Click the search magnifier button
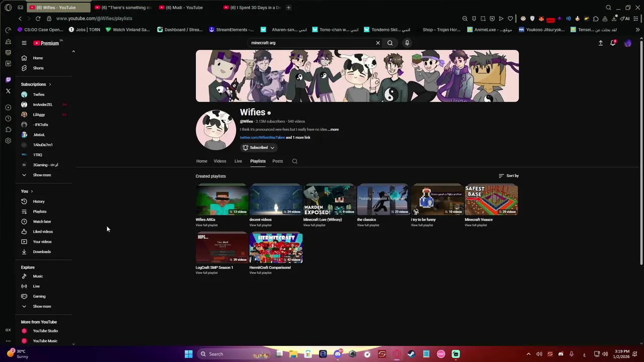The height and width of the screenshot is (362, 644). coord(390,43)
